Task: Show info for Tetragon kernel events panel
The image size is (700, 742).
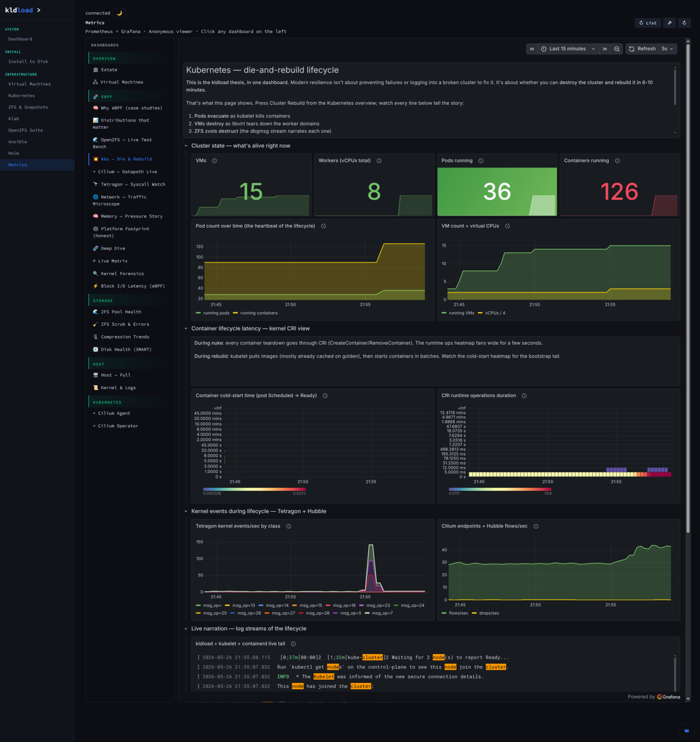Action: (x=288, y=526)
